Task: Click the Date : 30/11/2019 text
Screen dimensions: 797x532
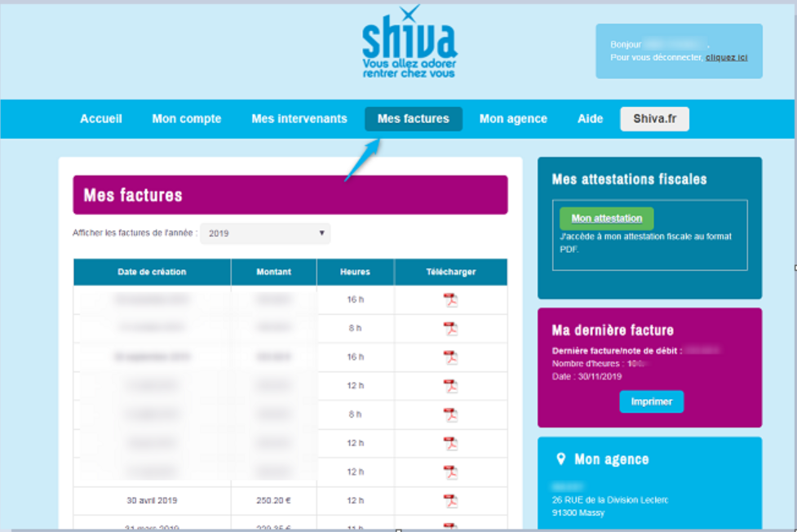Action: click(587, 377)
